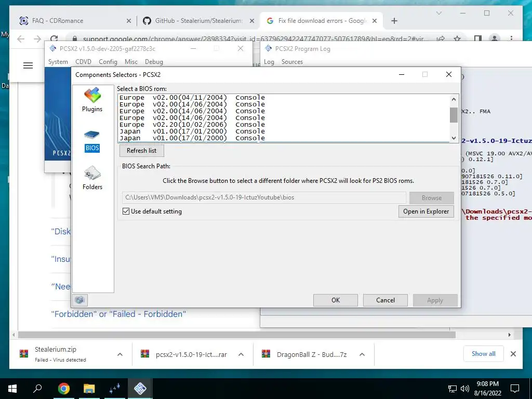This screenshot has height=399, width=532.
Task: Bookmark this page with star icon
Action: [457, 38]
